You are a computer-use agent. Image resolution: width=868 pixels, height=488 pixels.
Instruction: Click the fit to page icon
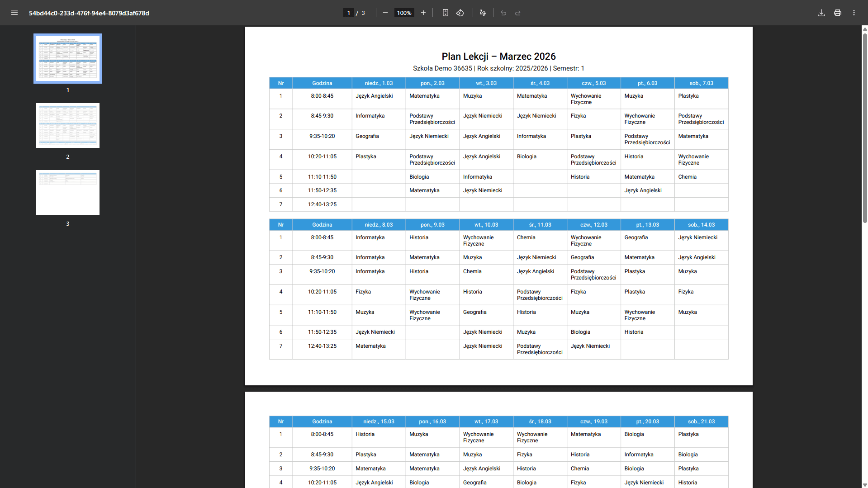tap(446, 13)
